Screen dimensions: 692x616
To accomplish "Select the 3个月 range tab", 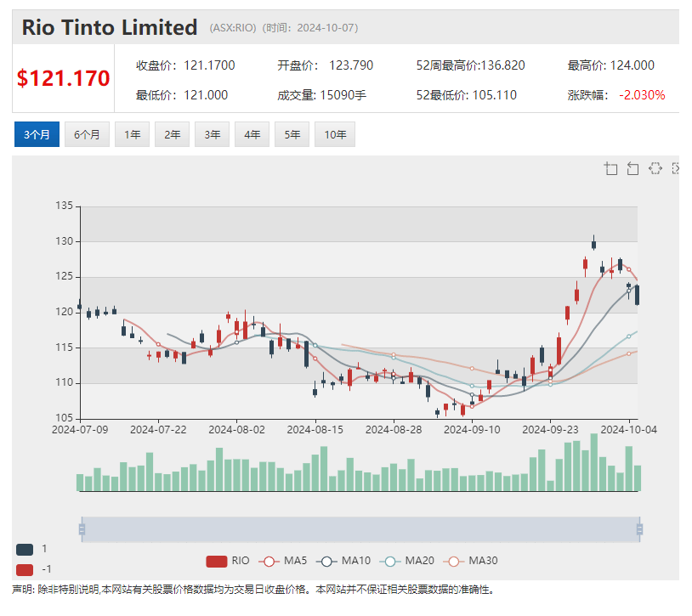I will (37, 134).
